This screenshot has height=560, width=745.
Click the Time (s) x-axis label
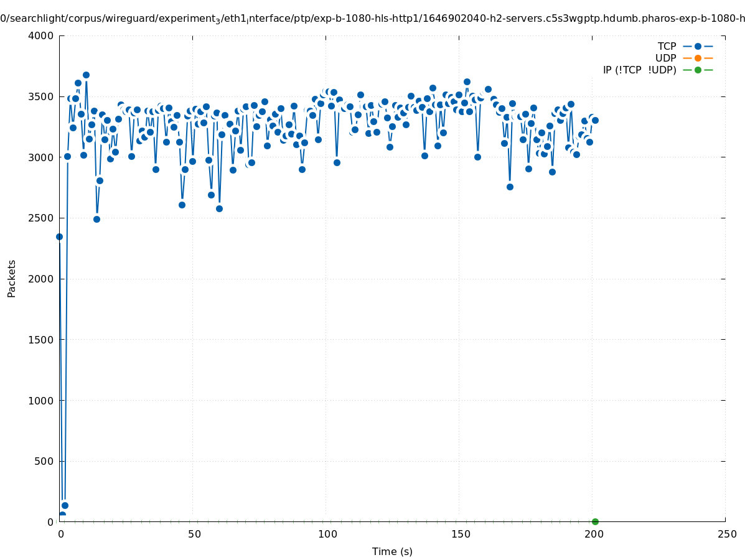click(x=392, y=551)
